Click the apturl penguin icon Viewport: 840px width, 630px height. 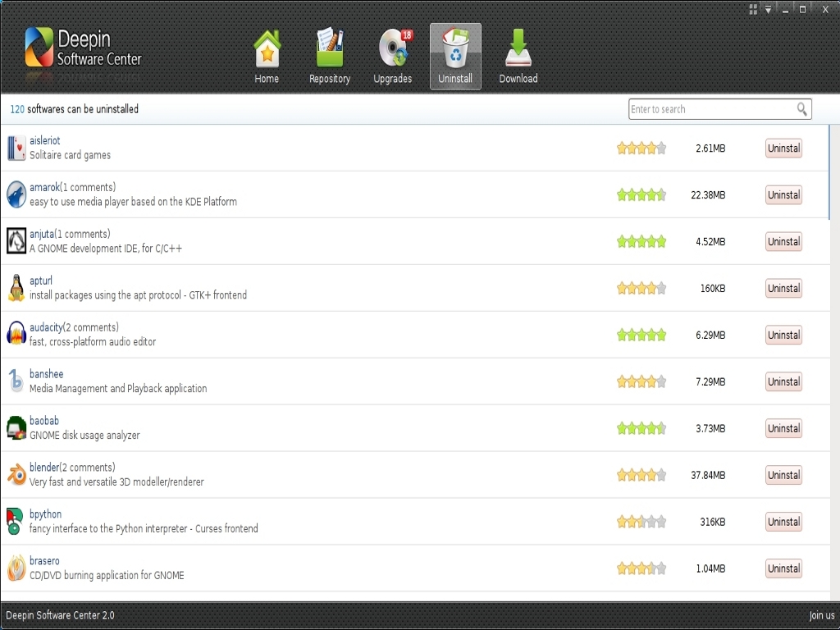click(x=16, y=288)
